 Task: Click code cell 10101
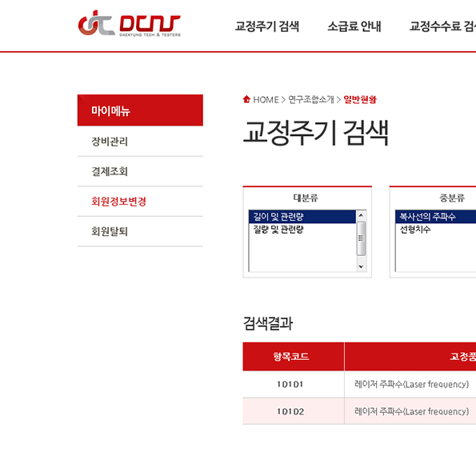pos(290,384)
